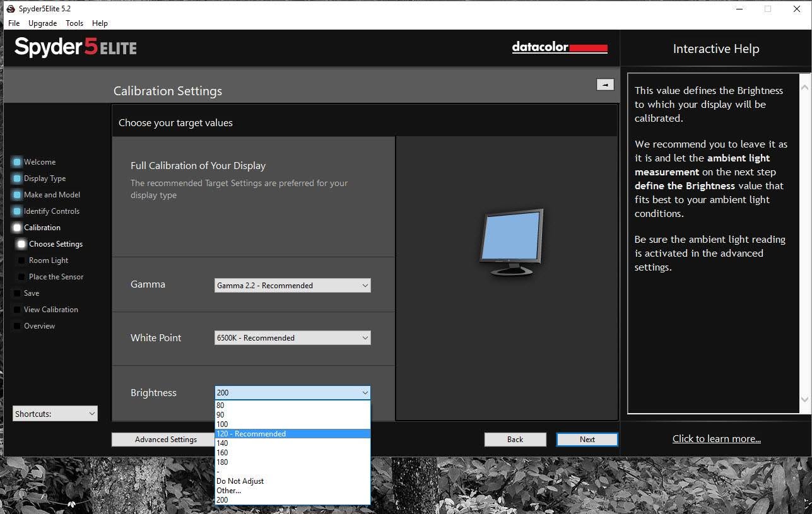Select the Overview step indicator

click(17, 326)
